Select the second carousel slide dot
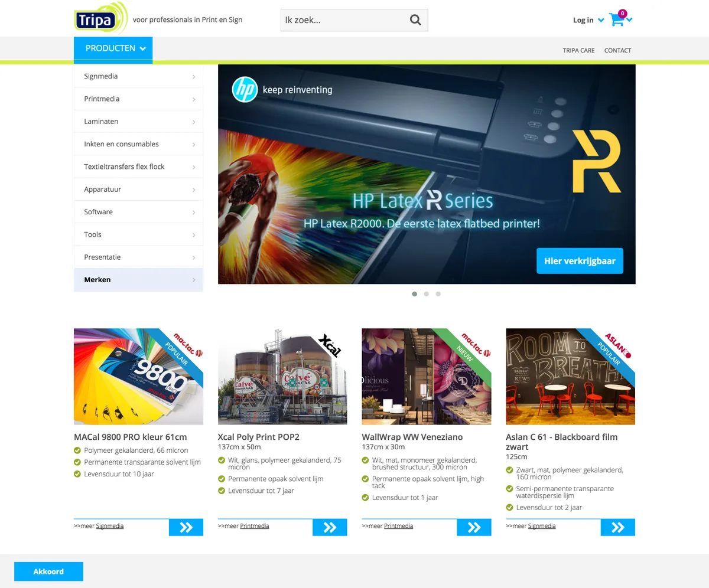The height and width of the screenshot is (588, 709). coord(426,294)
